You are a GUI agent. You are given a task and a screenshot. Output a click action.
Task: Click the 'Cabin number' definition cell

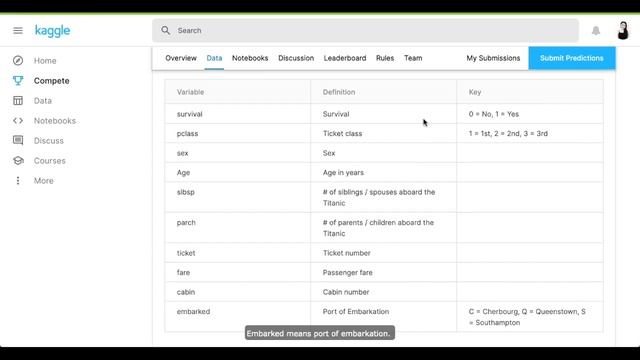tap(383, 292)
